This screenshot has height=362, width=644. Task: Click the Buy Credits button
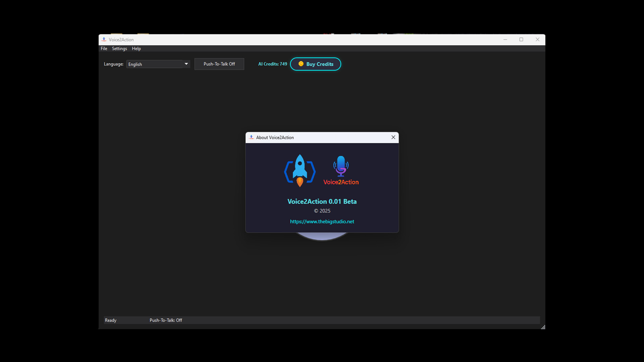pyautogui.click(x=315, y=64)
